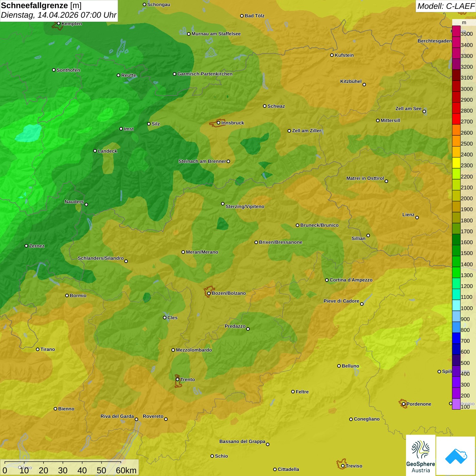
Task: Select the Landeck location marker dot
Action: pos(95,151)
